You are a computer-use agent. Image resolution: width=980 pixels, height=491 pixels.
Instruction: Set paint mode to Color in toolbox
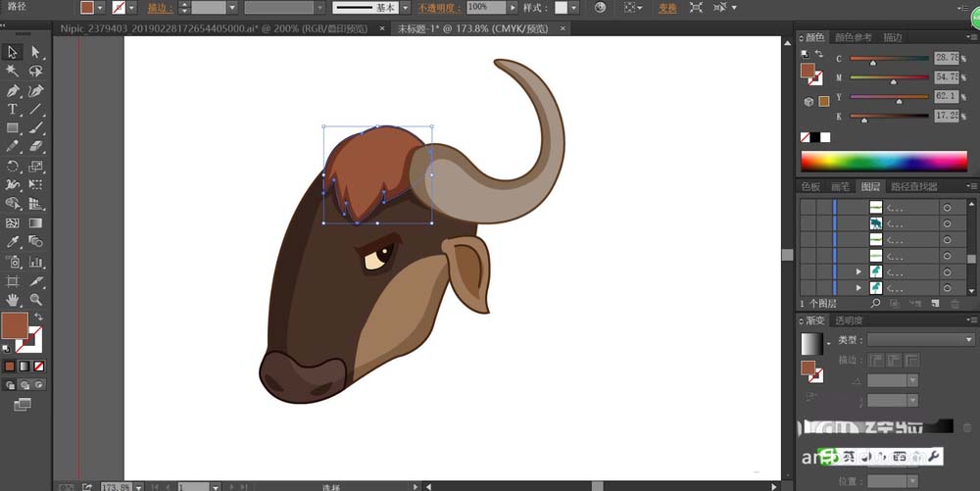point(10,367)
